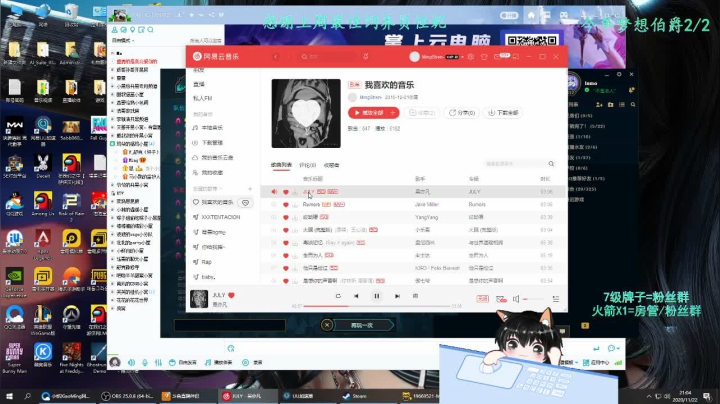Create new playlist plus icon in sidebar
The image size is (720, 404).
pyautogui.click(x=250, y=189)
